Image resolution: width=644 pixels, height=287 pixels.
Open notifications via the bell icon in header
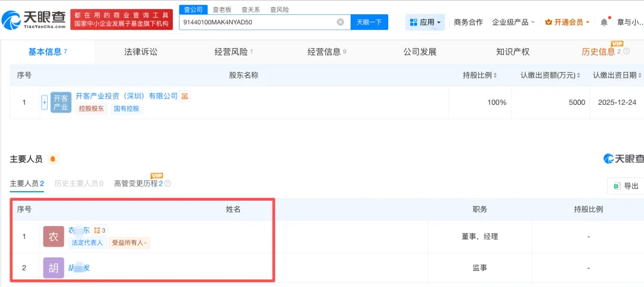(x=604, y=22)
